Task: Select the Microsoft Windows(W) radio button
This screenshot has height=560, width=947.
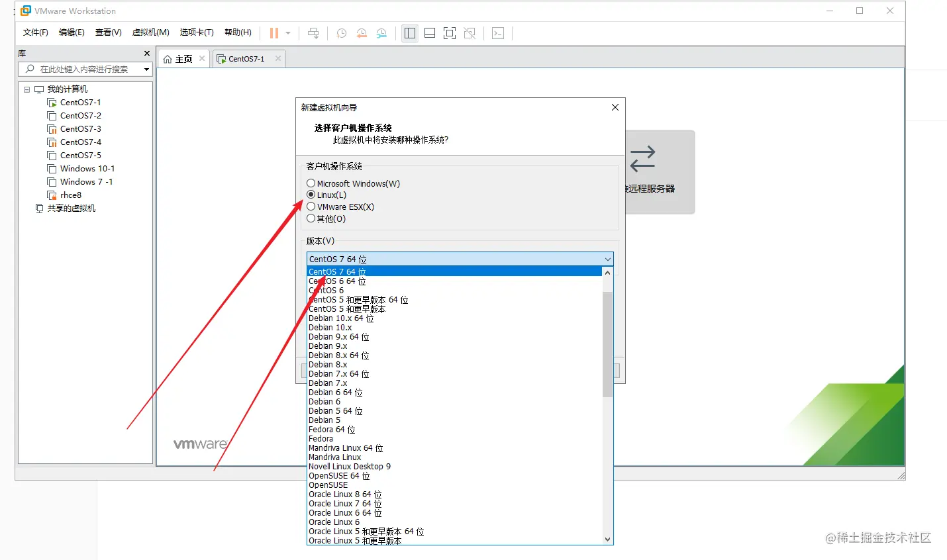Action: pyautogui.click(x=311, y=183)
